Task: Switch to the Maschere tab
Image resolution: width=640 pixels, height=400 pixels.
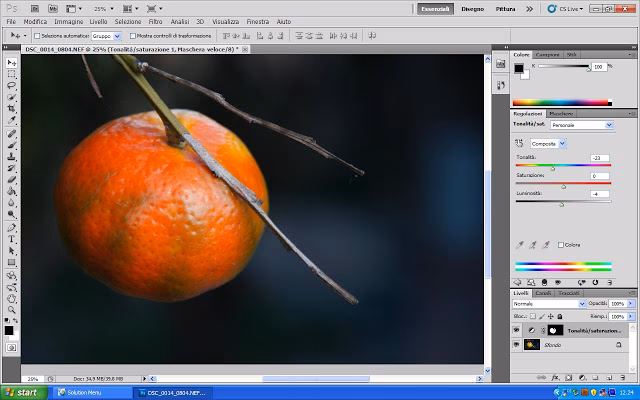Action: click(561, 113)
